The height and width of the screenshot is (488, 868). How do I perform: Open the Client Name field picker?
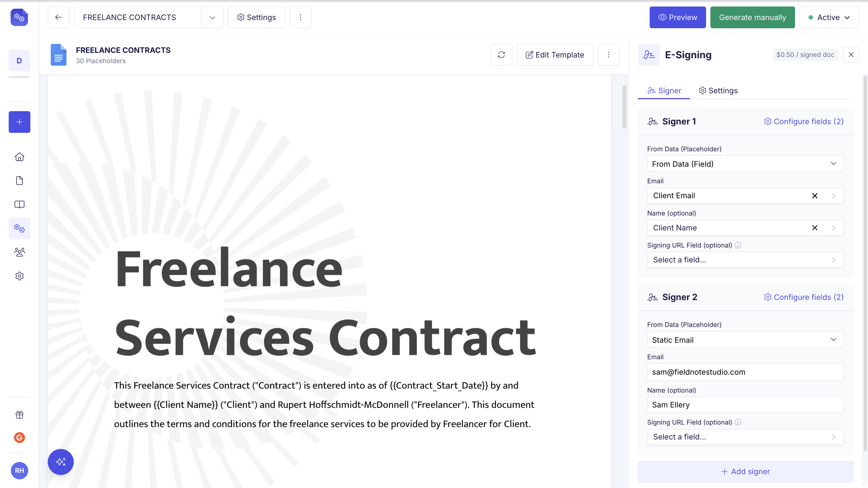pos(745,228)
